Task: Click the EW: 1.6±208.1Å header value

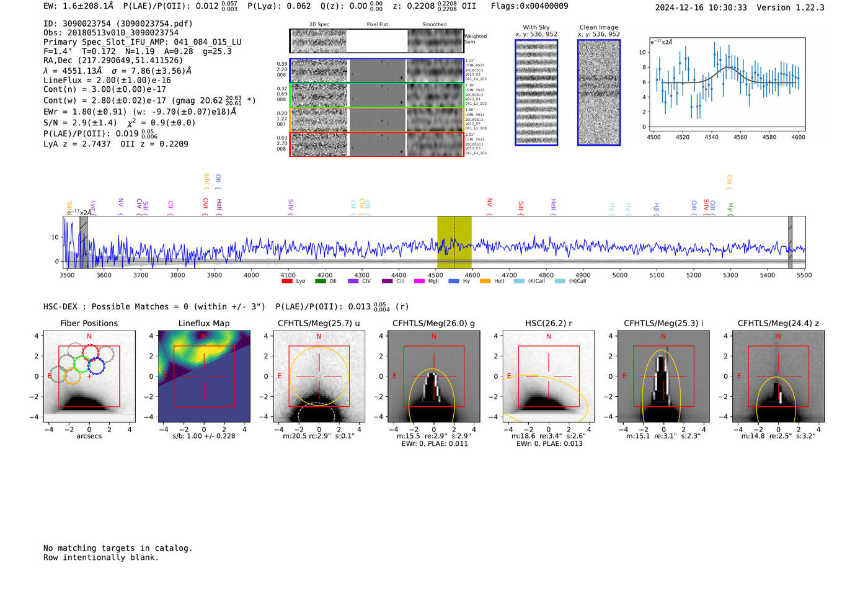Action: [x=79, y=6]
